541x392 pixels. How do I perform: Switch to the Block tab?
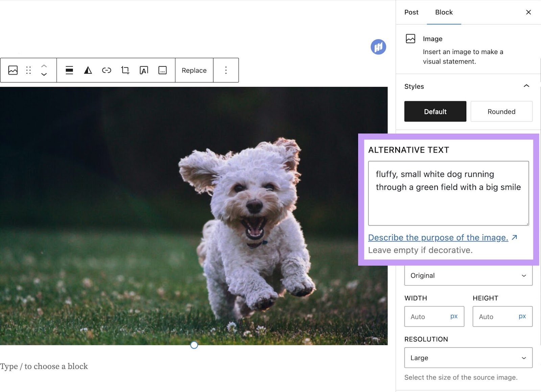444,12
